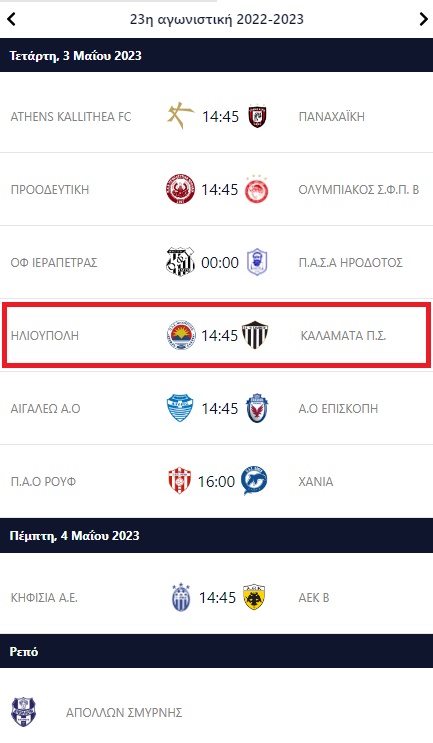This screenshot has width=433, height=743.
Task: Click the OF Ierapetras black-white crest
Action: [180, 262]
